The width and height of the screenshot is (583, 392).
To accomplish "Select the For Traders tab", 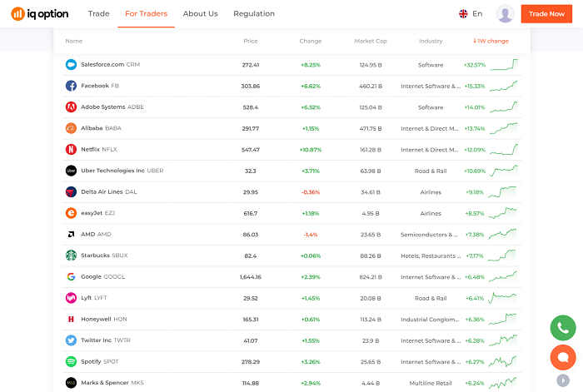I will click(146, 14).
